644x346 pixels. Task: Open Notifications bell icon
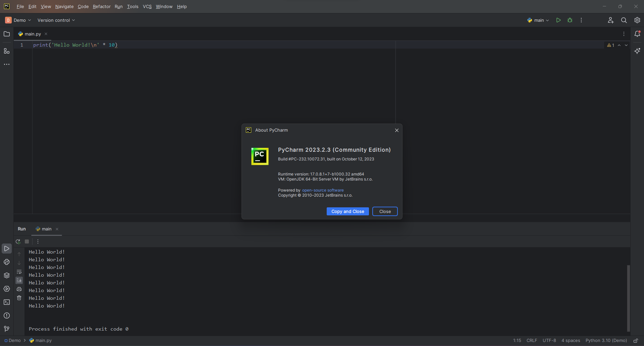coord(637,33)
